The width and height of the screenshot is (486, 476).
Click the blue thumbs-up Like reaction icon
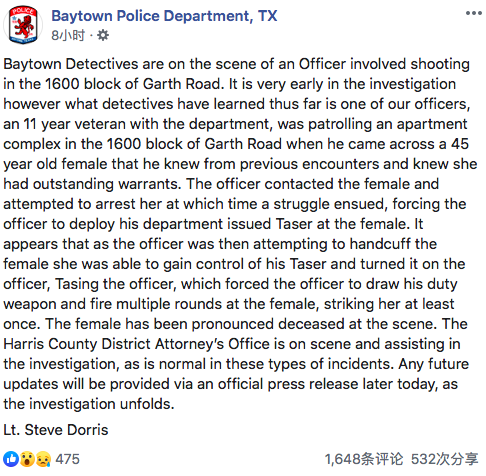click(11, 459)
